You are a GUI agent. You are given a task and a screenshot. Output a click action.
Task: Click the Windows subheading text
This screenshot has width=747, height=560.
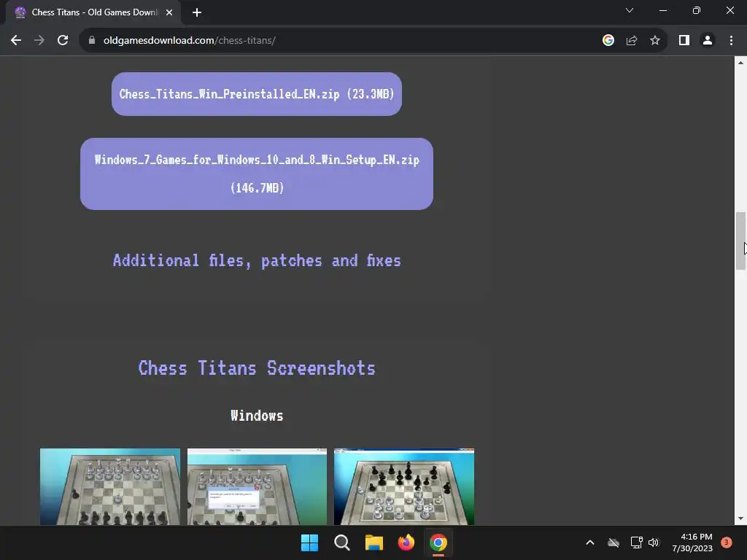click(x=257, y=415)
